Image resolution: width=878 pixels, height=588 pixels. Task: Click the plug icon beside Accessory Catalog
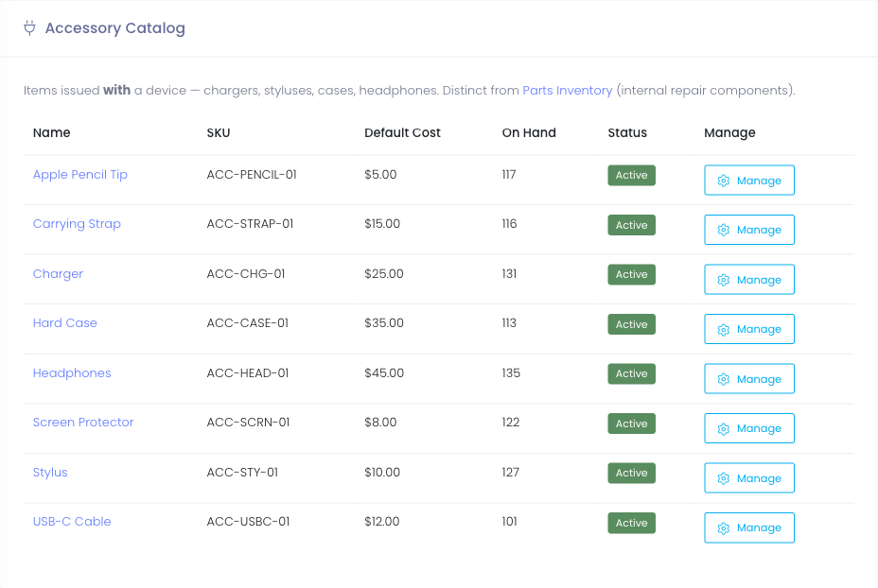[29, 28]
